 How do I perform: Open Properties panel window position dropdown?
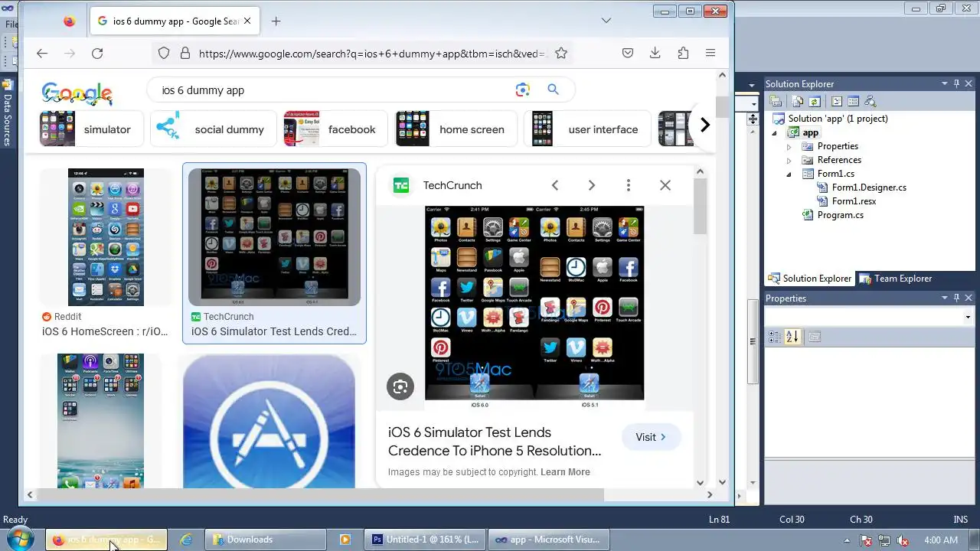click(x=945, y=298)
